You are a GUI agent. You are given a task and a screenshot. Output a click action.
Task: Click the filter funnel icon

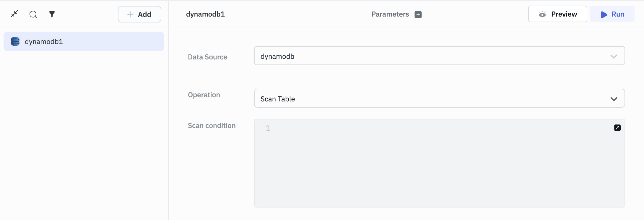[52, 14]
